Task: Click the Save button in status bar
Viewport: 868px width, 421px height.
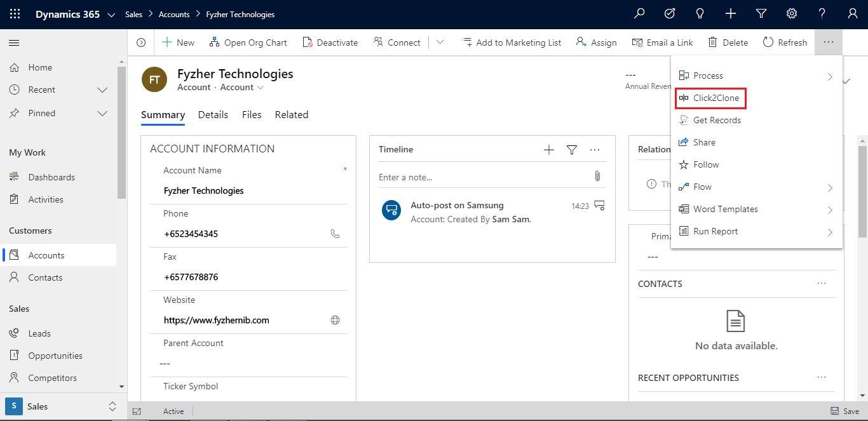Action: tap(845, 411)
